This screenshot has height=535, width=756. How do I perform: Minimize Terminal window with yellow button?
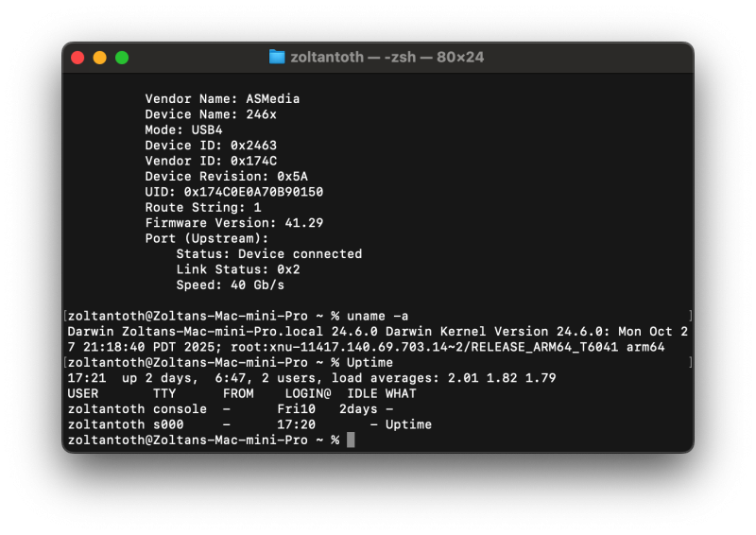(x=100, y=58)
